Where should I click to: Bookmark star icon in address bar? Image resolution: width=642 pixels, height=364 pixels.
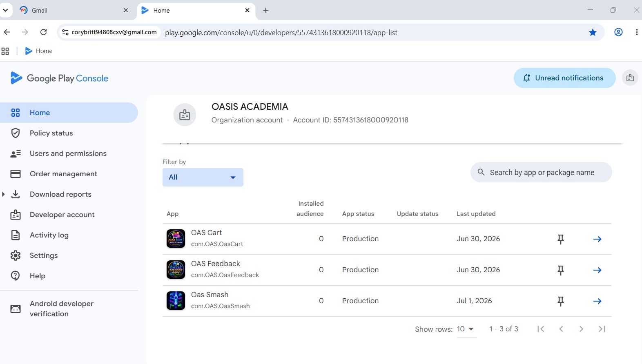(x=593, y=32)
